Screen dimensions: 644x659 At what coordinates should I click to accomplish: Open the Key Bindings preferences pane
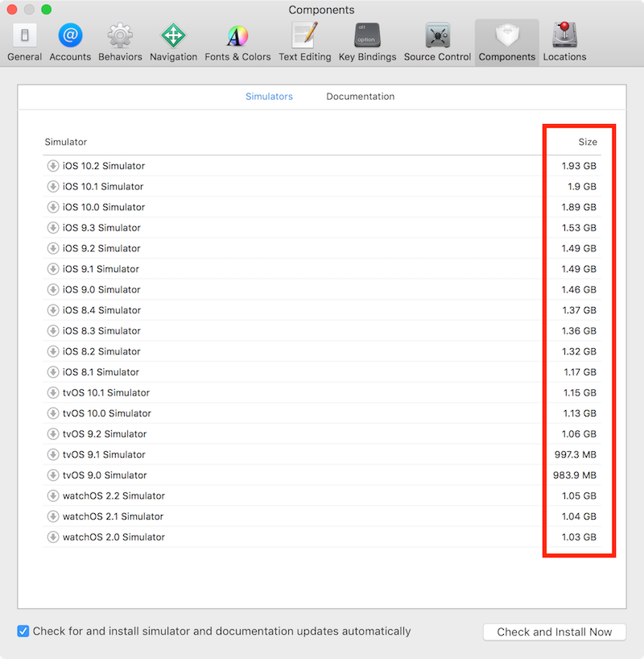[368, 42]
